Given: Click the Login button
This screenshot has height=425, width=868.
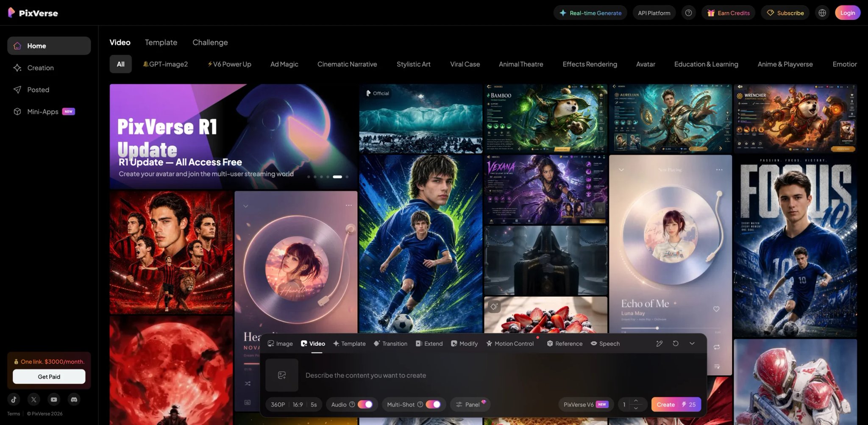Looking at the screenshot, I should coord(848,13).
